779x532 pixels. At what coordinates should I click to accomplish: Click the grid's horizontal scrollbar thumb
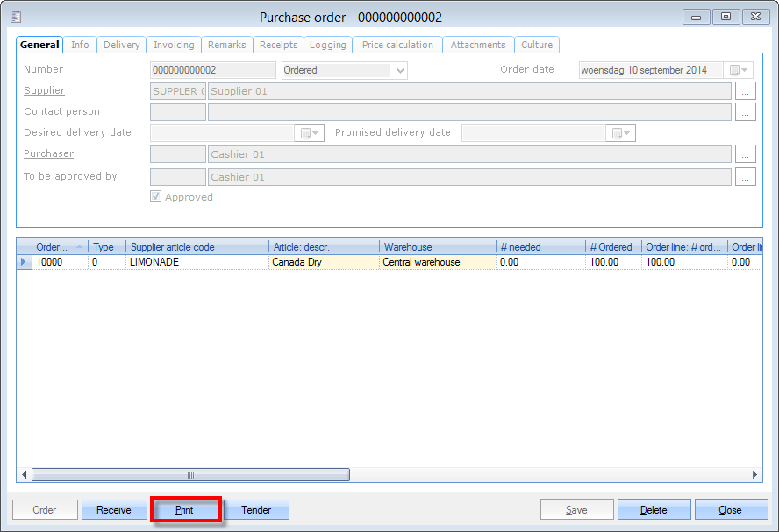tap(190, 474)
